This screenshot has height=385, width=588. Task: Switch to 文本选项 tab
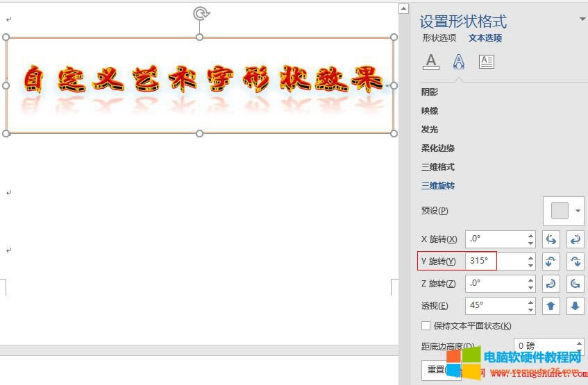[x=485, y=38]
